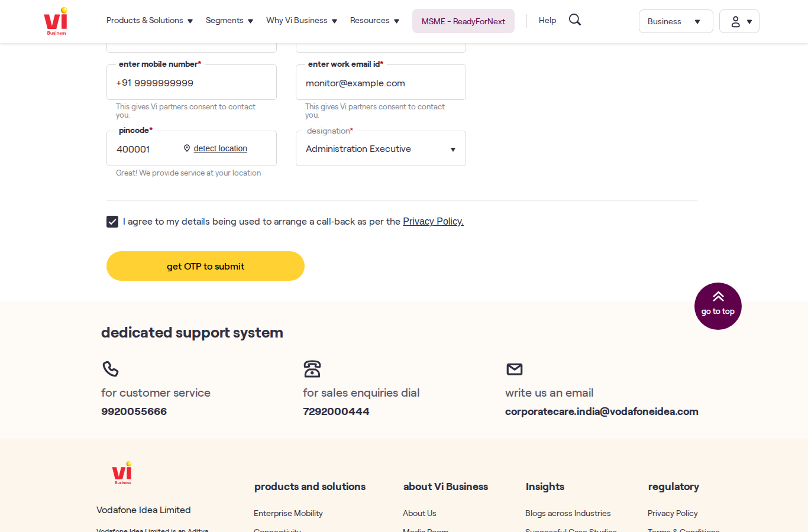Click the telephone icon for sales enquiries
This screenshot has height=532, width=808.
tap(312, 369)
